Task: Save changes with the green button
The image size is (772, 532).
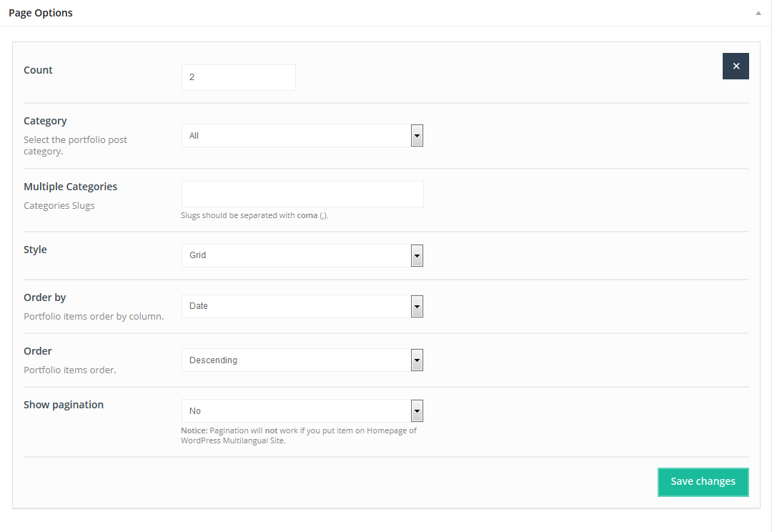Action: pos(703,482)
